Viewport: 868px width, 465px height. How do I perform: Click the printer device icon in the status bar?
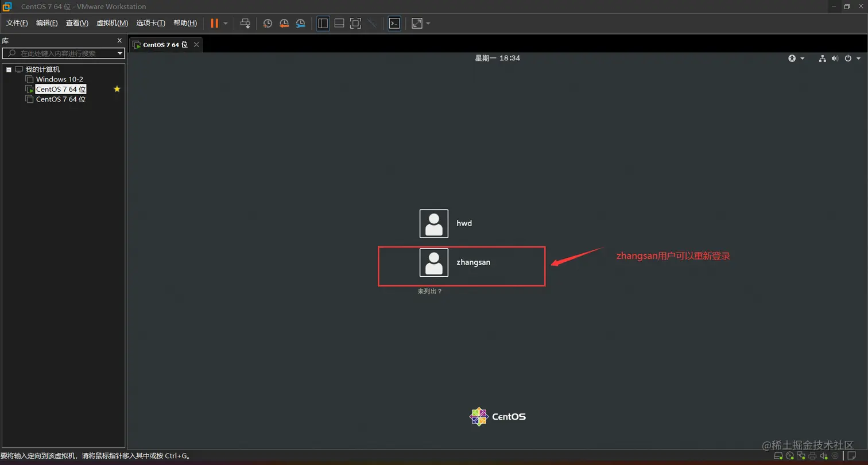[812, 456]
